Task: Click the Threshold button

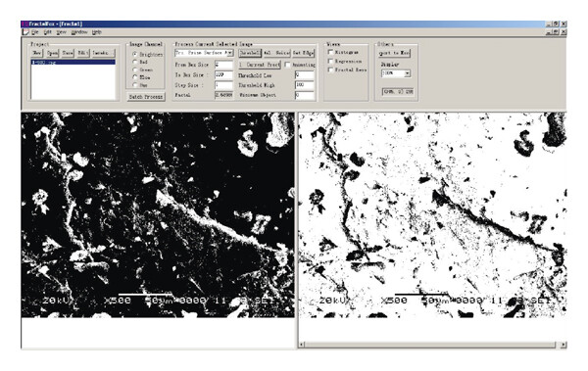Action: [250, 53]
